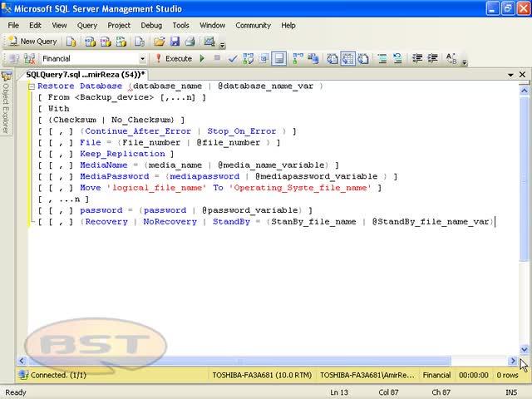Click the horizontal scrollbar thumb
The height and width of the screenshot is (399, 532).
[x=239, y=361]
